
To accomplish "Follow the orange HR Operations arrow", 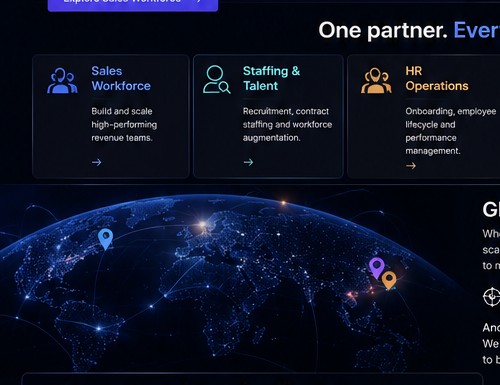I will click(x=411, y=166).
